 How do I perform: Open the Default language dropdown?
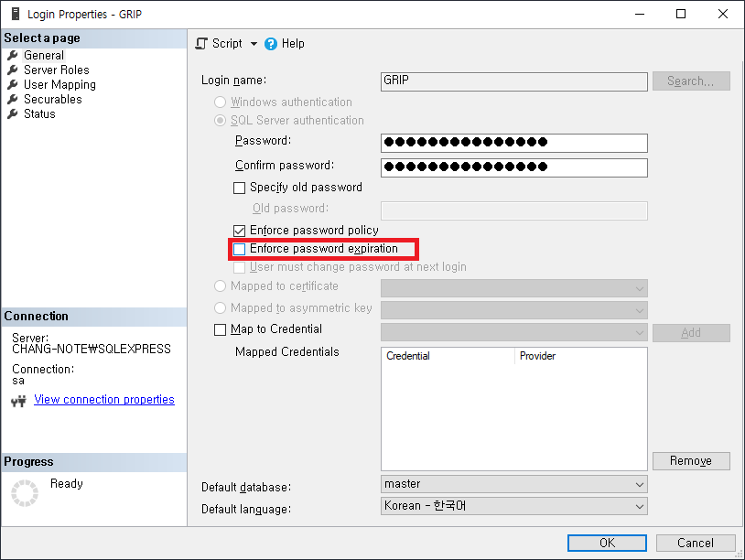coord(638,505)
